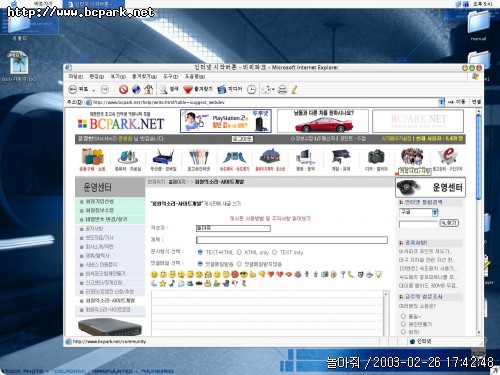The height and width of the screenshot is (375, 500).
Task: Open the PlayStation 2 banner ad
Action: [226, 121]
